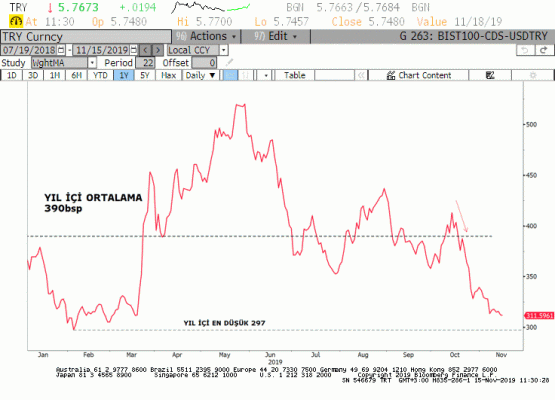Open the chart annotation edit icon
The image size is (555, 400).
490,75
